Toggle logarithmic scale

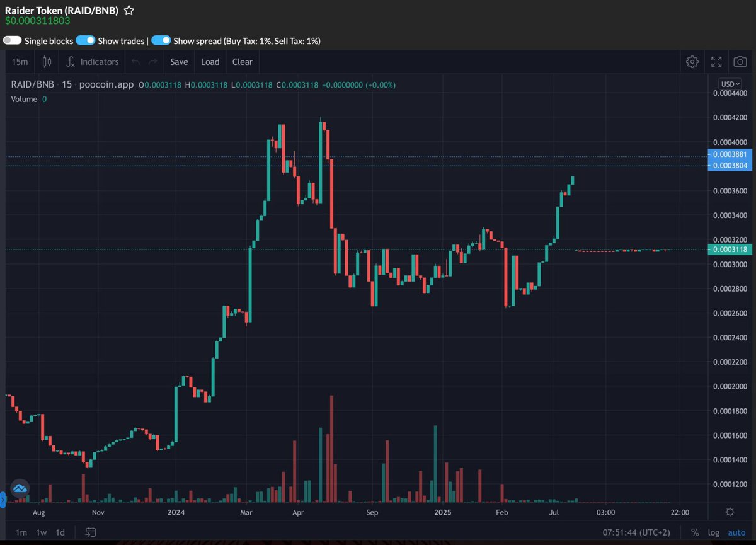[x=713, y=532]
